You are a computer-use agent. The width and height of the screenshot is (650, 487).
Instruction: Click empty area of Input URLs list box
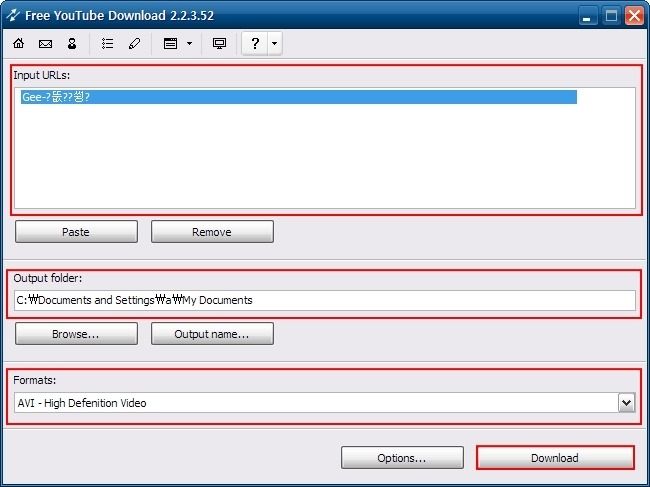[x=325, y=157]
